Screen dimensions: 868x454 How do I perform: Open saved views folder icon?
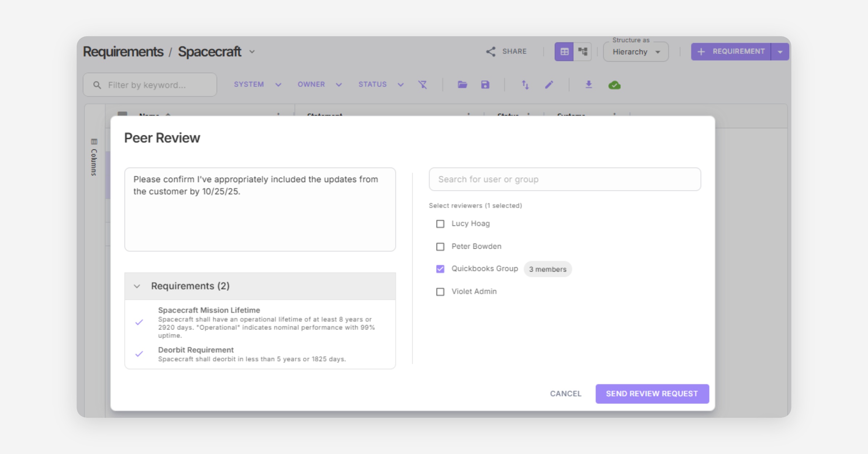pyautogui.click(x=462, y=85)
